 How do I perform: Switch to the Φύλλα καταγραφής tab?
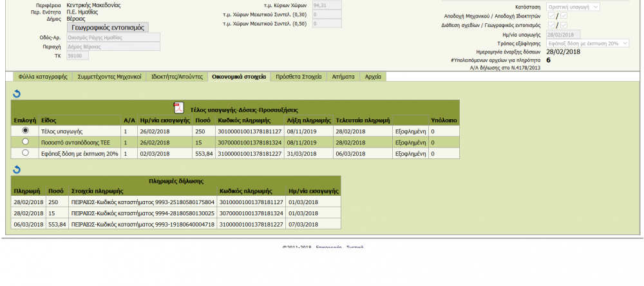(x=43, y=76)
